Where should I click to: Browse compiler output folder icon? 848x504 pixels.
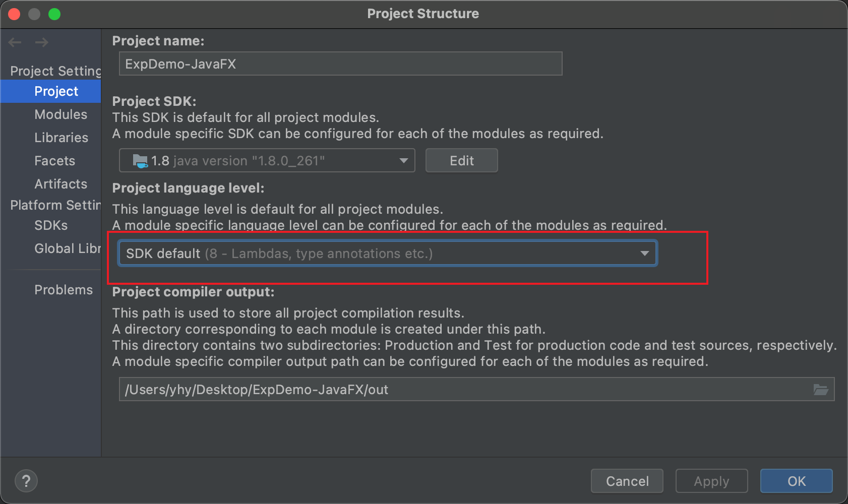821,390
